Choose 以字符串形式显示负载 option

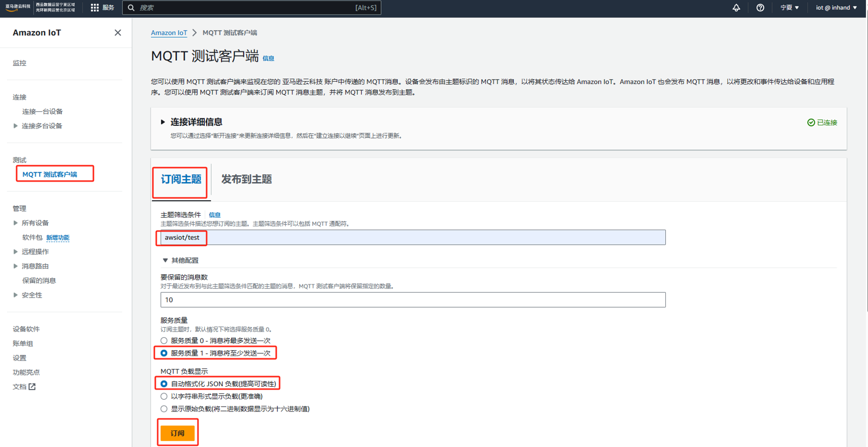coord(164,396)
